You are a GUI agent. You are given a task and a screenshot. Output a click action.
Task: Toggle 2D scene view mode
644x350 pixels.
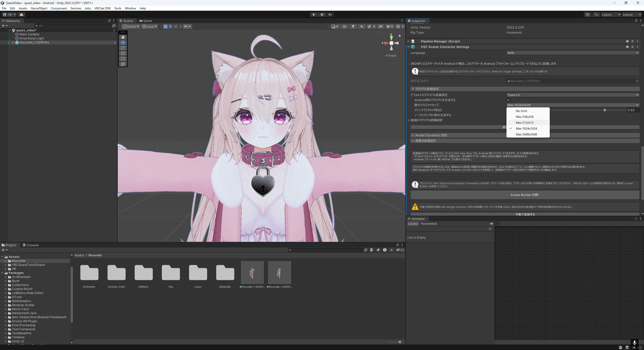tap(344, 26)
